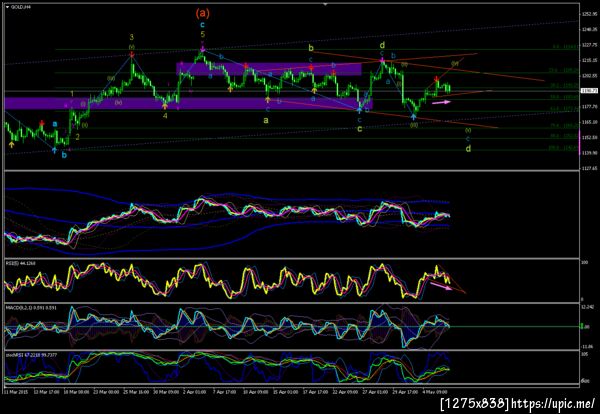Click the 2 Apr 01:00 time label
600x414 pixels.
(194, 392)
